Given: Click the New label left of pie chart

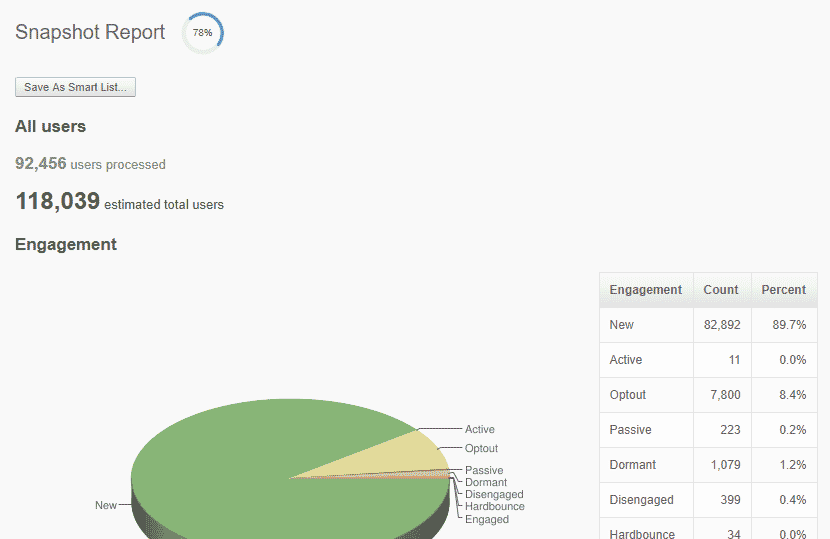Looking at the screenshot, I should tap(105, 505).
